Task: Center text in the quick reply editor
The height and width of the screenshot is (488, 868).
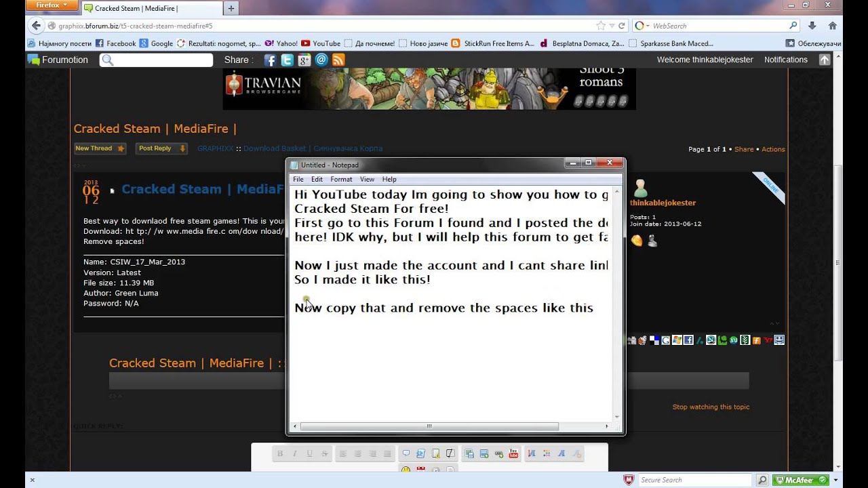Action: tap(358, 453)
